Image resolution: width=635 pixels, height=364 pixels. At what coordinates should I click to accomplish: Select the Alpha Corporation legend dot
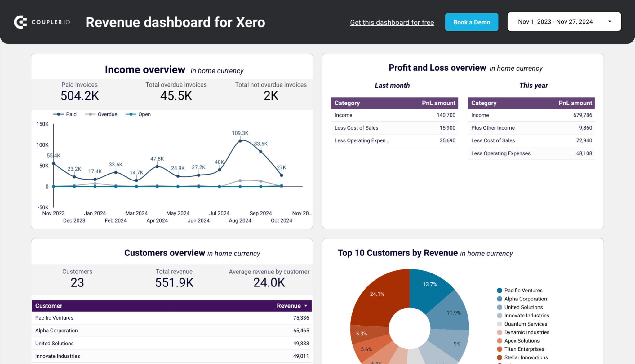coord(499,299)
